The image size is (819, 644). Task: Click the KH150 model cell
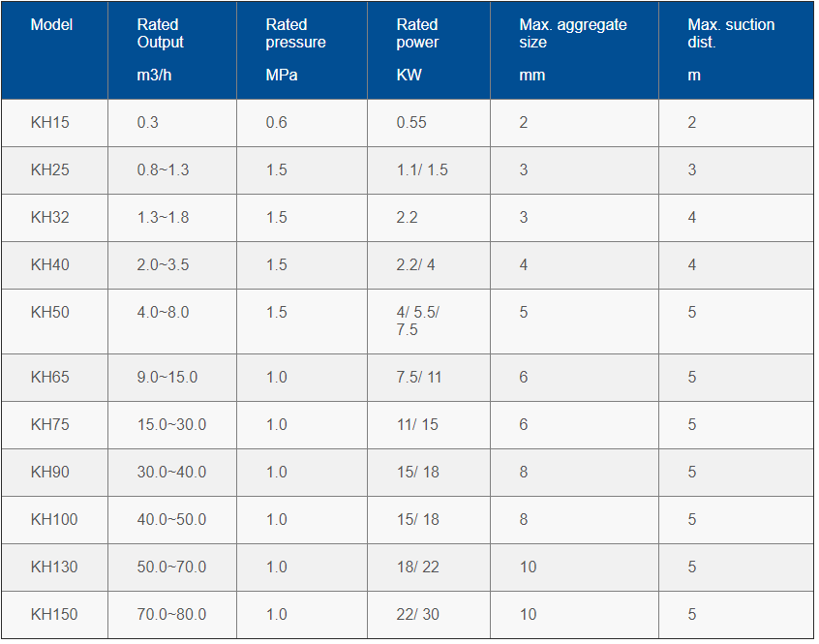click(55, 615)
